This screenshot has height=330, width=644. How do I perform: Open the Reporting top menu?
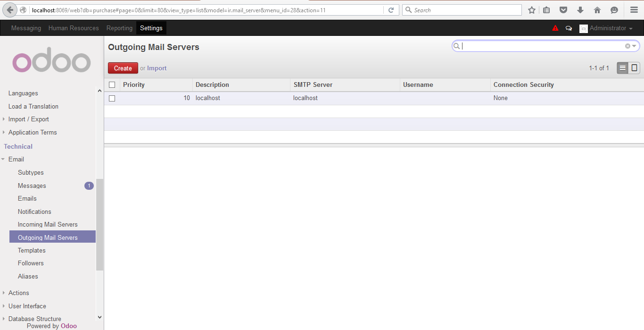coord(119,28)
